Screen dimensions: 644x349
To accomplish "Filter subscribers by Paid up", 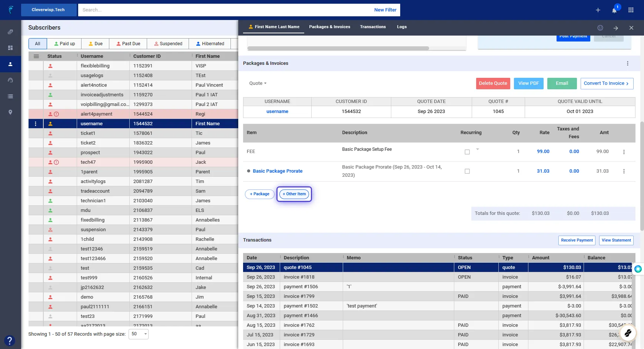I will click(64, 44).
